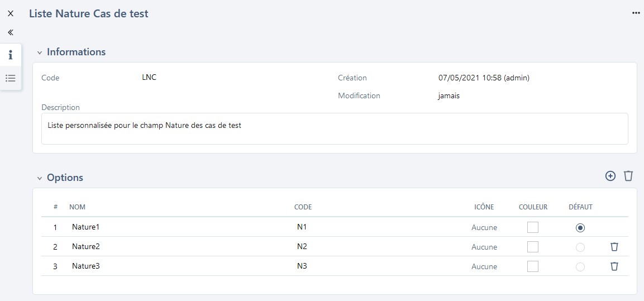644x301 pixels.
Task: Click the # index column header
Action: [55, 207]
